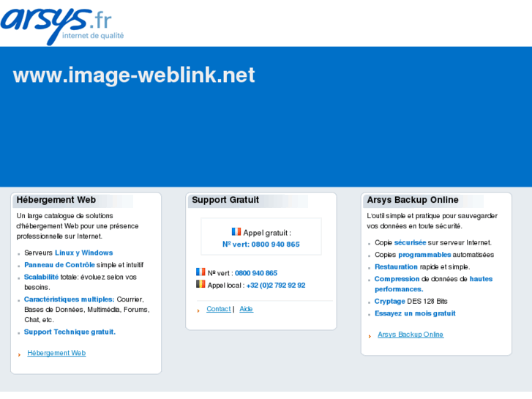532x399 pixels.
Task: Click the arsys.fr logo
Action: pyautogui.click(x=62, y=26)
